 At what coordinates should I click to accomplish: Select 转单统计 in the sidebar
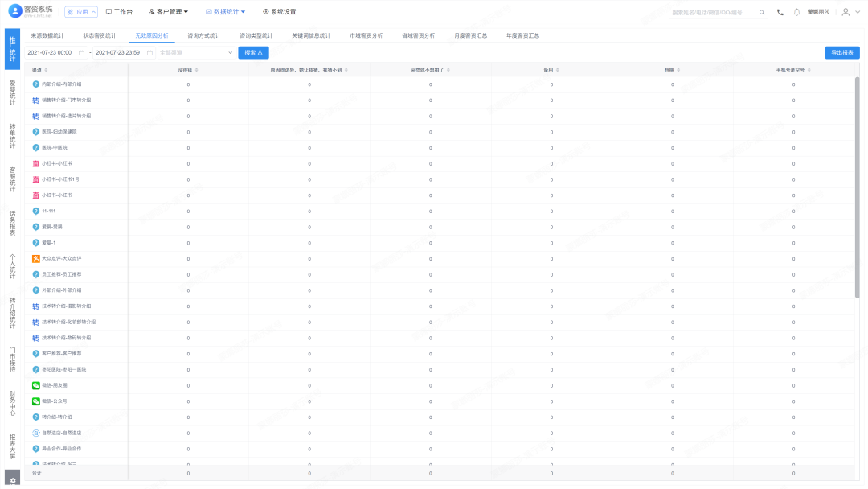[x=12, y=136]
